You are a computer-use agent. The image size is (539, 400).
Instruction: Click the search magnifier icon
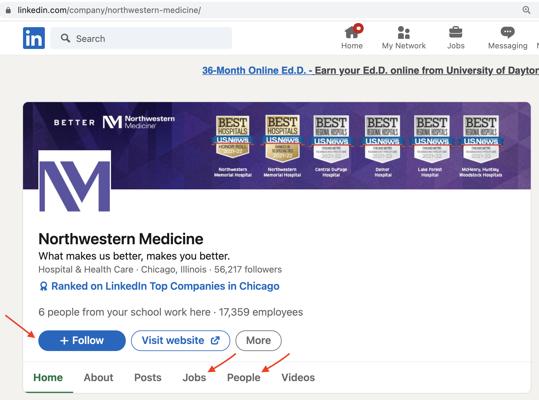tap(65, 38)
